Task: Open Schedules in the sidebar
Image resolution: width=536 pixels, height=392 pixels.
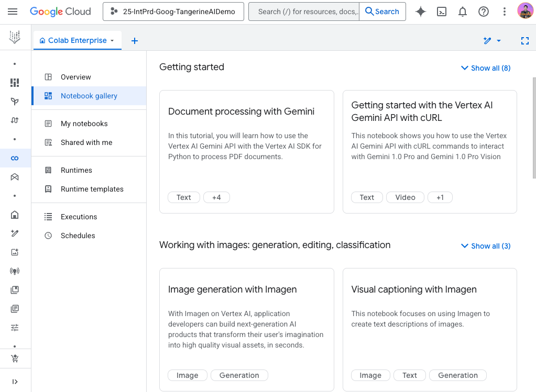Action: (x=89, y=236)
